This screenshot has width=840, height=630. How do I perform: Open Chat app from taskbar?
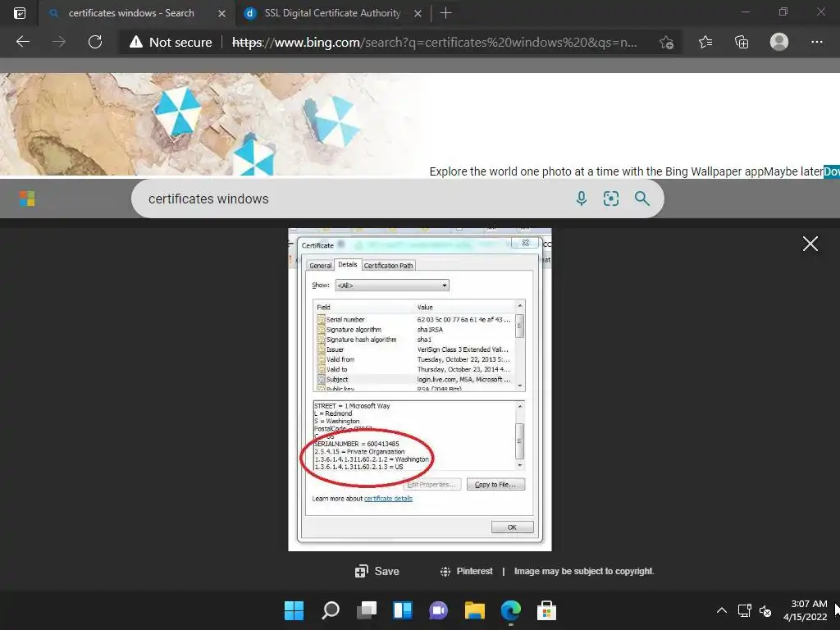pos(438,610)
